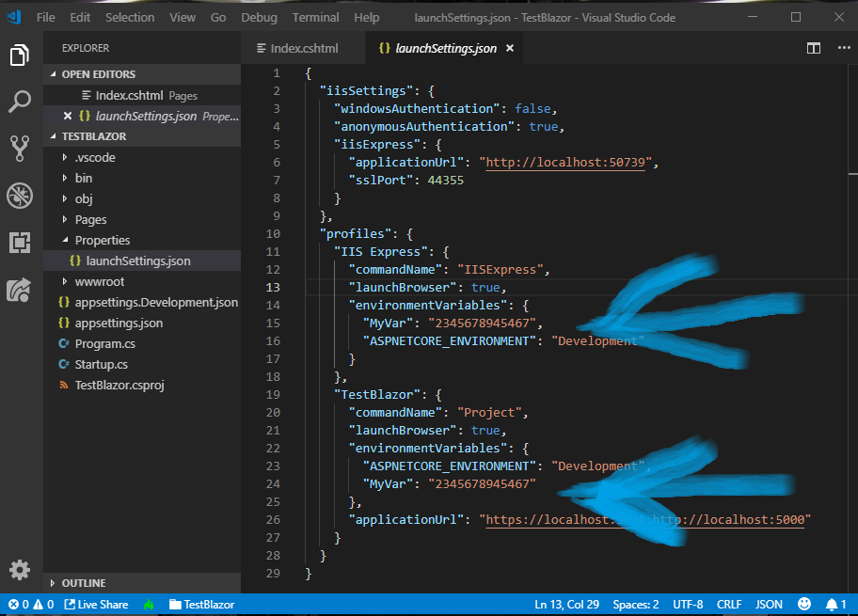Open the Edit menu
The width and height of the screenshot is (858, 616).
pyautogui.click(x=80, y=18)
